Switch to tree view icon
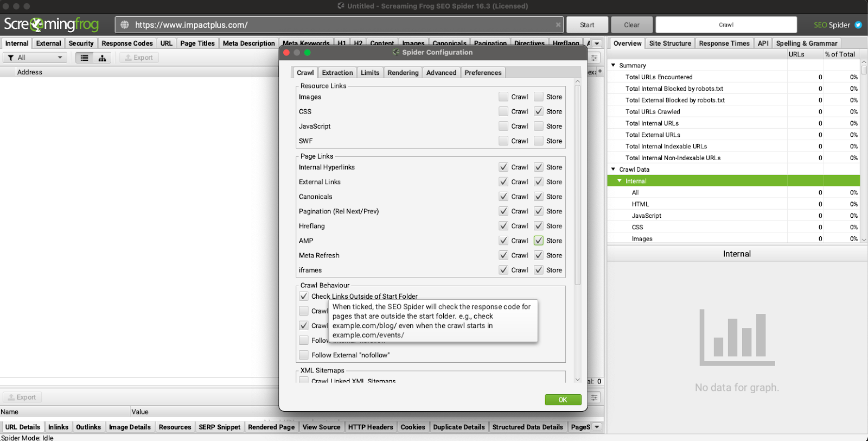 (102, 58)
